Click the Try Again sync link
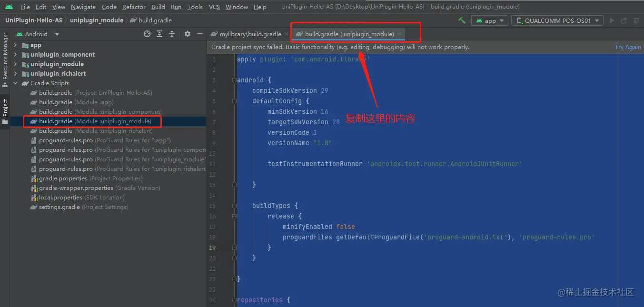Screen dimensions: 644x307 click(x=627, y=47)
